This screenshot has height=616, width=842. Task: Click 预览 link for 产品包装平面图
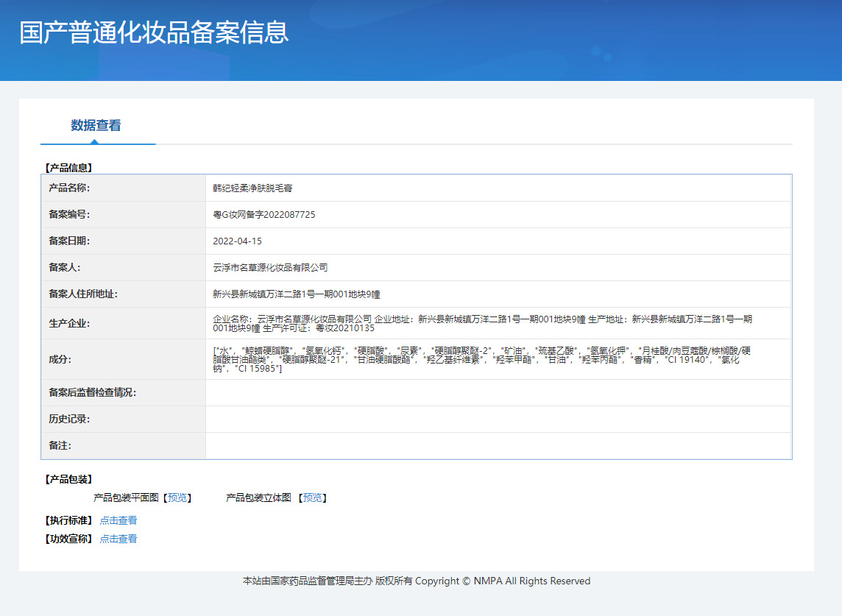(x=177, y=498)
